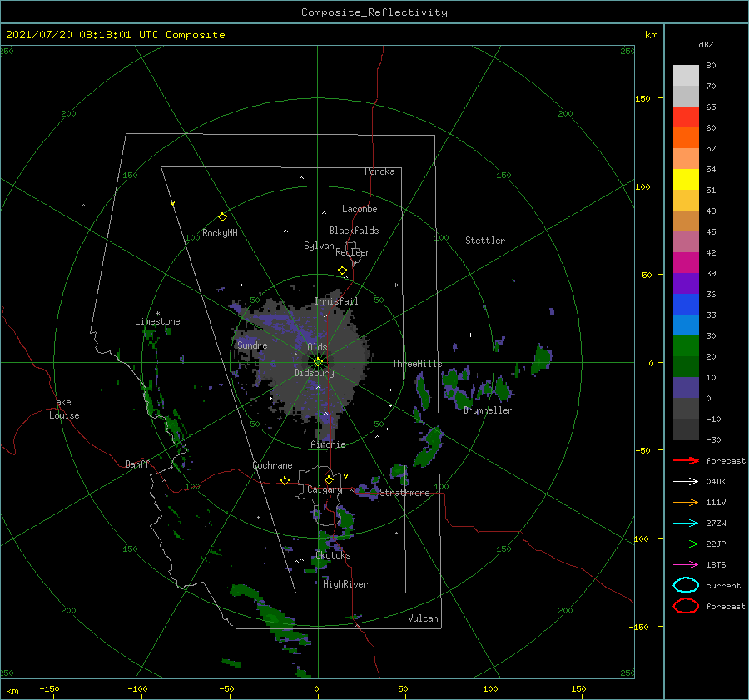Select the Sylvan label
The height and width of the screenshot is (700, 749).
319,246
